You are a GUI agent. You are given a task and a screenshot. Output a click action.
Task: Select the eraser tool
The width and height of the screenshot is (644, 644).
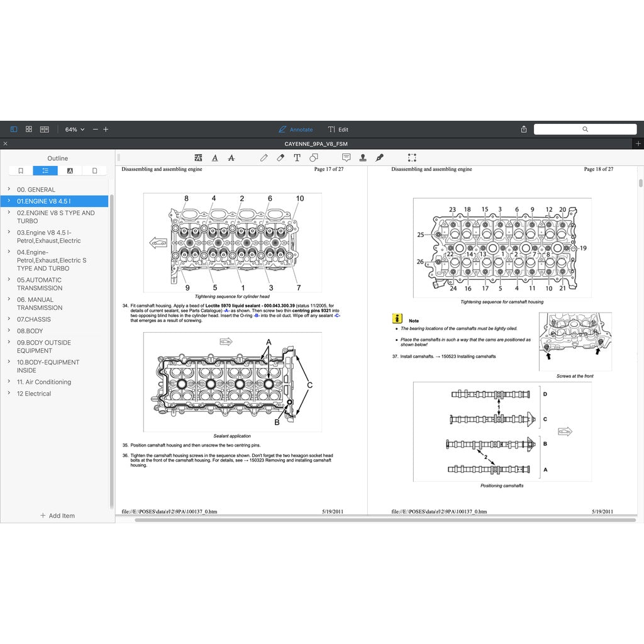click(280, 158)
